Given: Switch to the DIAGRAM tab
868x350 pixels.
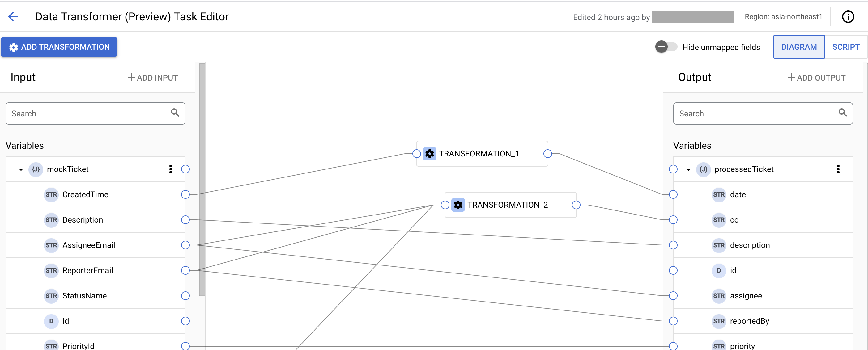Looking at the screenshot, I should click(799, 47).
